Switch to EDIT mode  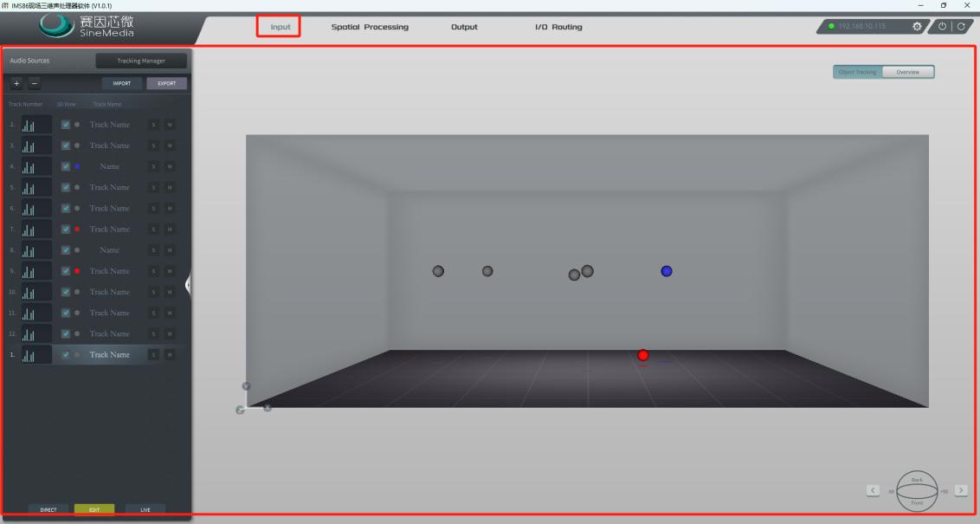(94, 509)
